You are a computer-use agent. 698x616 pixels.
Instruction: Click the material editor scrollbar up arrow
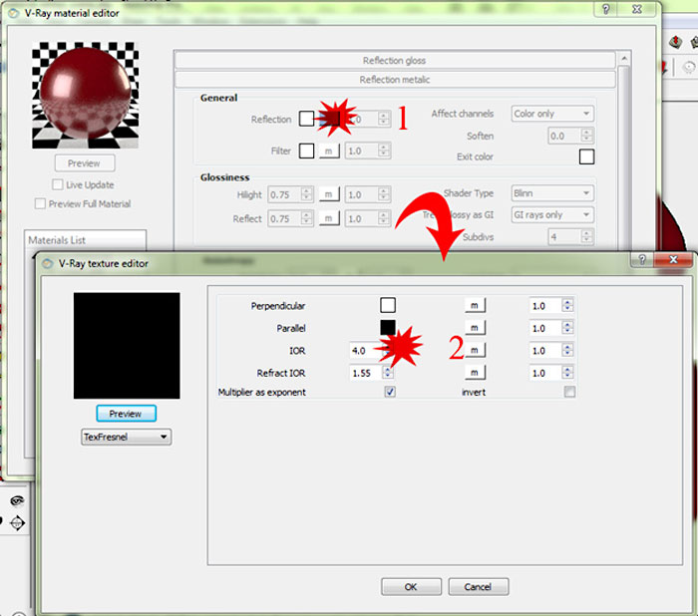(x=624, y=58)
